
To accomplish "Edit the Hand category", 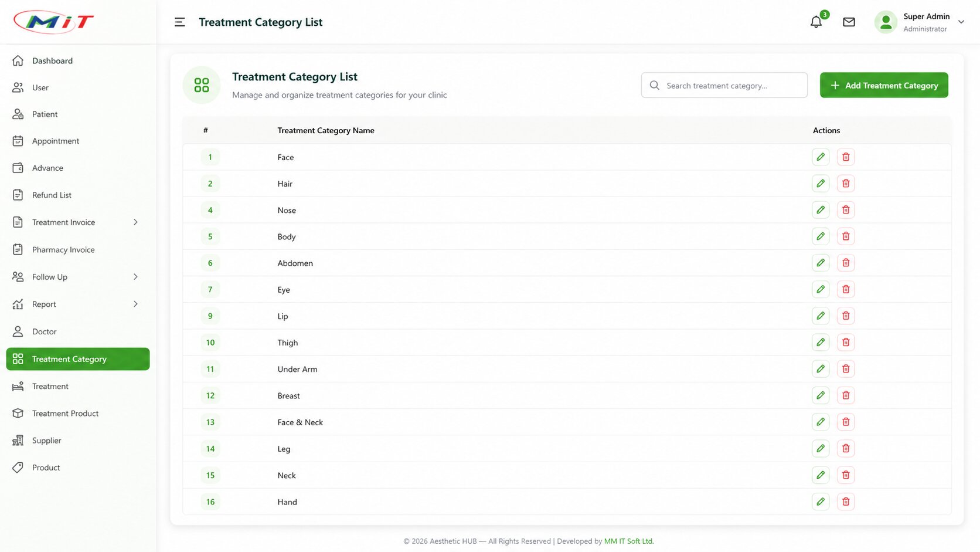I will [821, 501].
